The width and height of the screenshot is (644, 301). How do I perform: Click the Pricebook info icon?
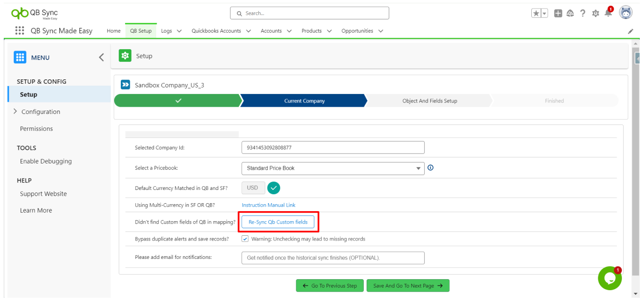(x=430, y=168)
